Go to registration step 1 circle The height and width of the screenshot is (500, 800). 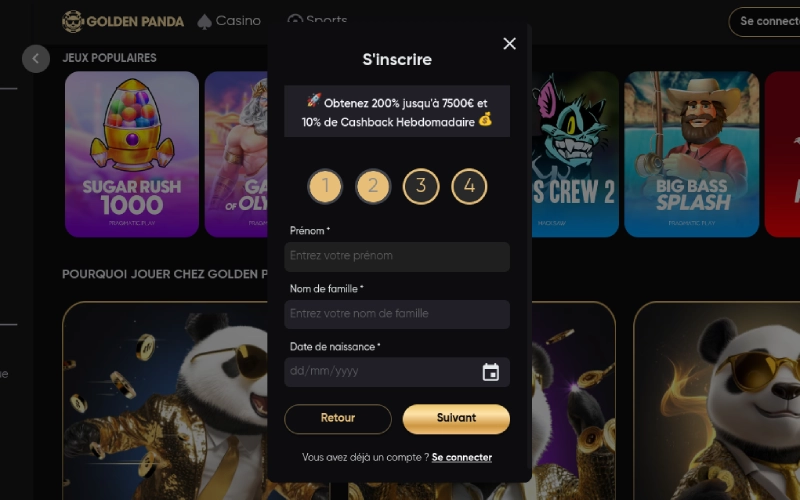[325, 186]
